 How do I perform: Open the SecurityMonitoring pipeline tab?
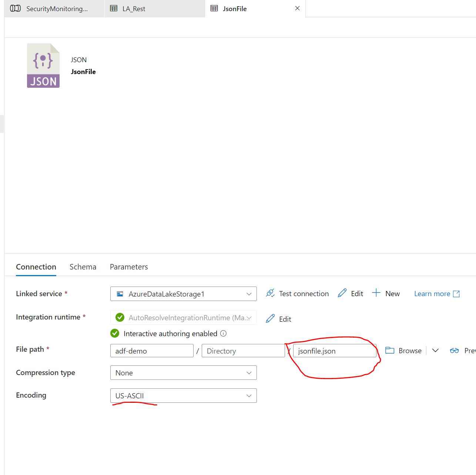(57, 9)
